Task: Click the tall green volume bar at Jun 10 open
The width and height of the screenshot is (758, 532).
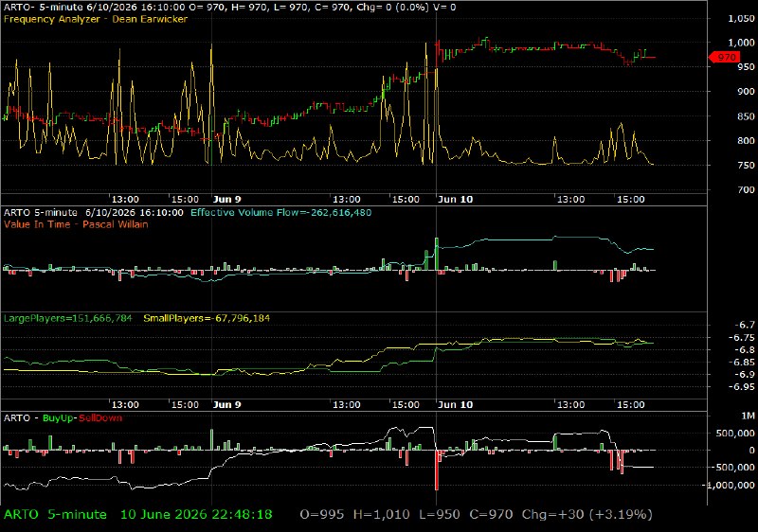Action: (437, 254)
